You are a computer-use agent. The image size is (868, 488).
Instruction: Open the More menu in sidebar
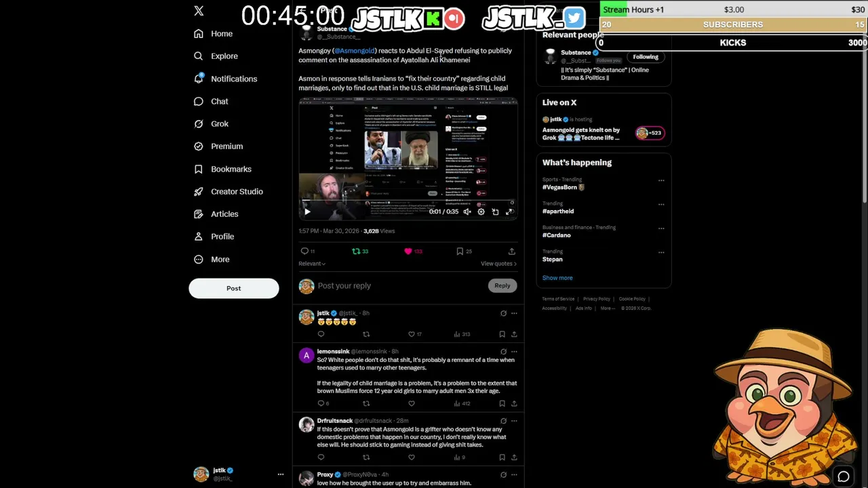(x=212, y=260)
